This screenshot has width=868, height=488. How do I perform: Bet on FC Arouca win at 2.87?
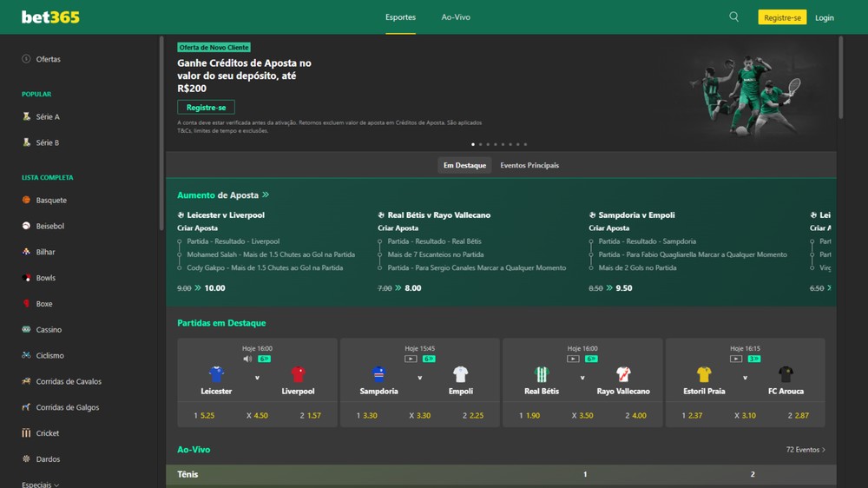pyautogui.click(x=799, y=415)
